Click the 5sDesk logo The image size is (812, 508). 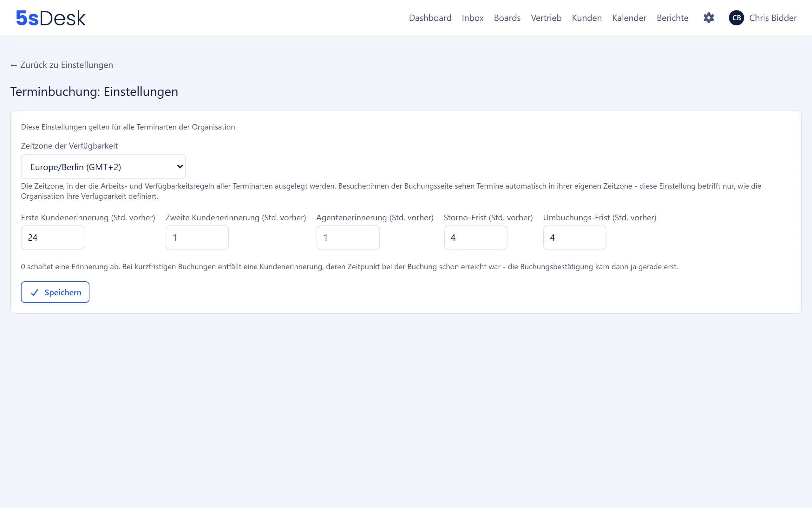[x=51, y=18]
